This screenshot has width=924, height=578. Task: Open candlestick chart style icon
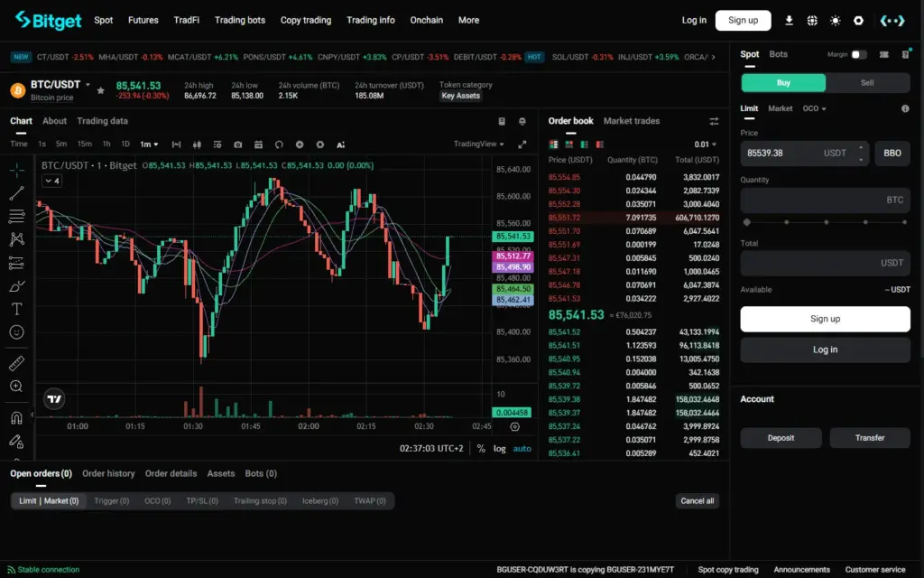click(197, 144)
